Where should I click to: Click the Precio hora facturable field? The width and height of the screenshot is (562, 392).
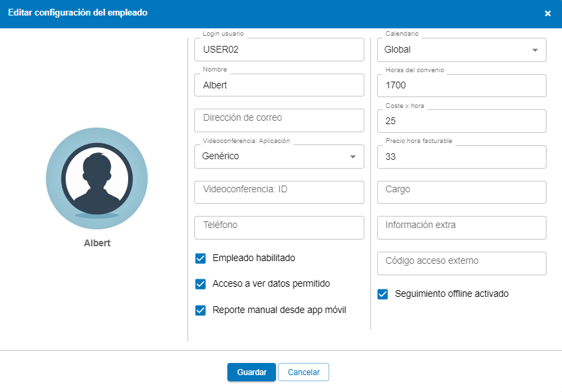point(461,157)
